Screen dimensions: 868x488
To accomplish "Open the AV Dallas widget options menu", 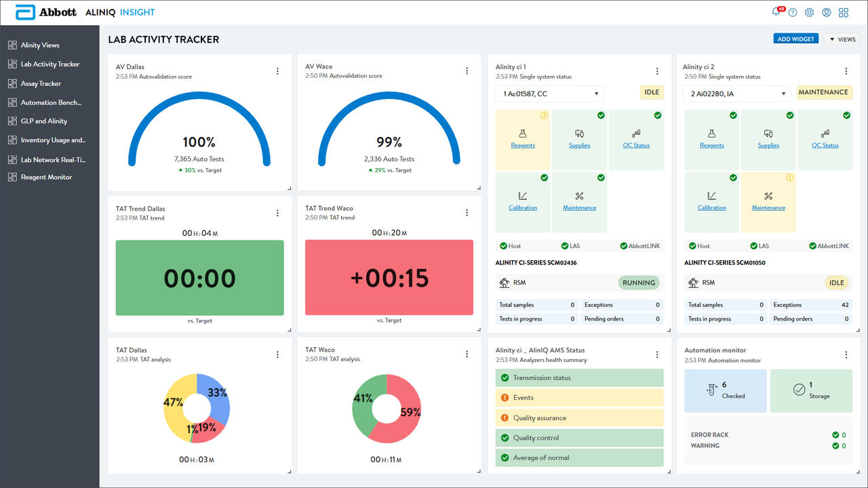I will click(x=277, y=71).
